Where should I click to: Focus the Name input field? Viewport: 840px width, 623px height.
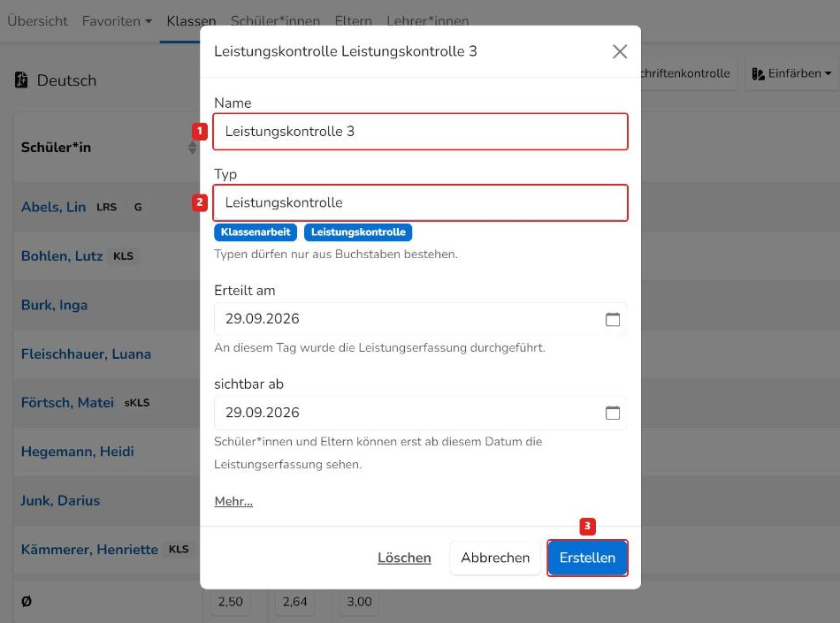[x=421, y=132]
